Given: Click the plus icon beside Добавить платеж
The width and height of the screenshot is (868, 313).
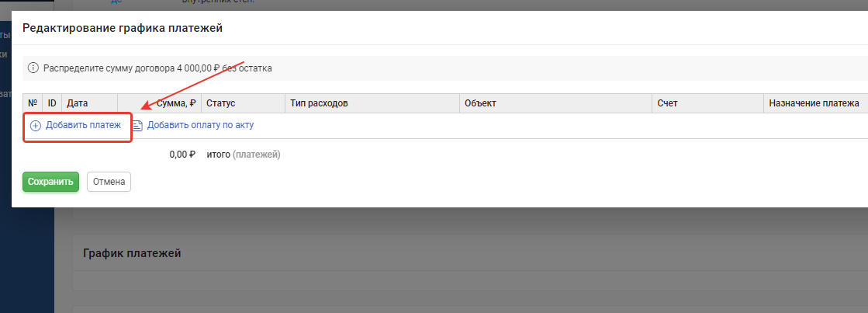Looking at the screenshot, I should tap(36, 126).
